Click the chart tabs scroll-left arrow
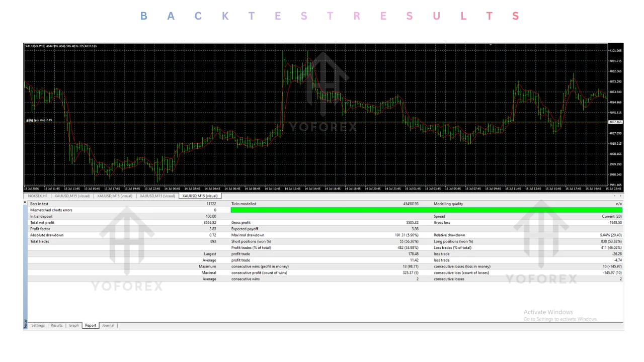The image size is (644, 362). pyautogui.click(x=615, y=196)
